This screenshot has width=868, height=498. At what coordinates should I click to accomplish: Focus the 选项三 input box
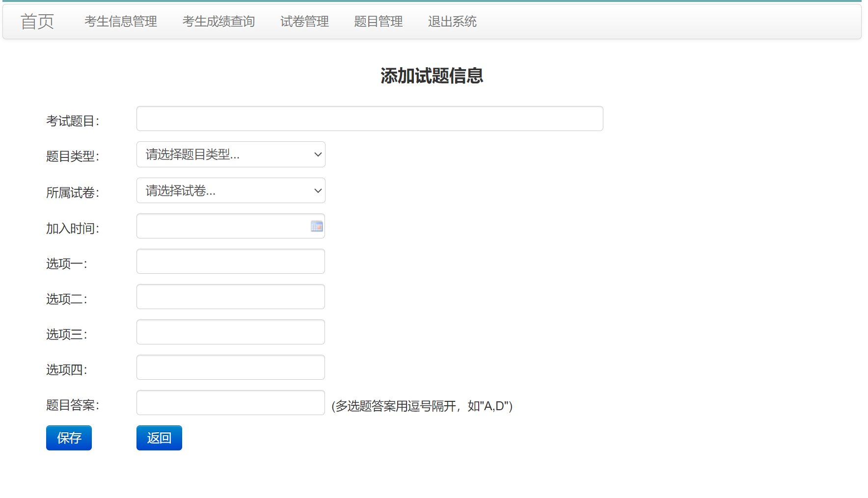231,332
